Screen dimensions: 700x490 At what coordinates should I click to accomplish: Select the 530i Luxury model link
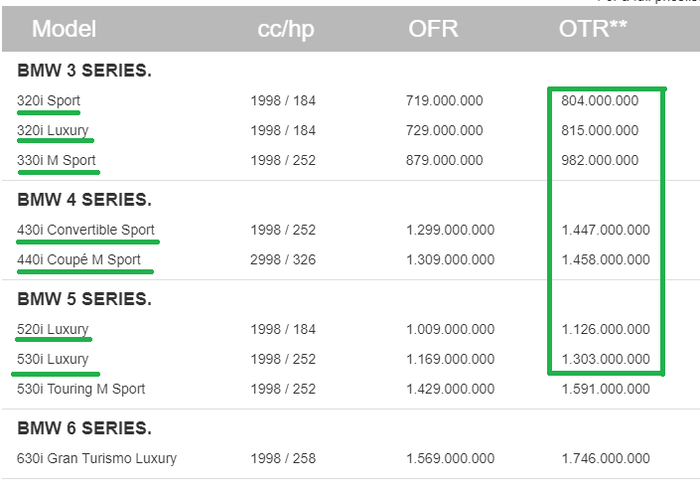tap(53, 359)
